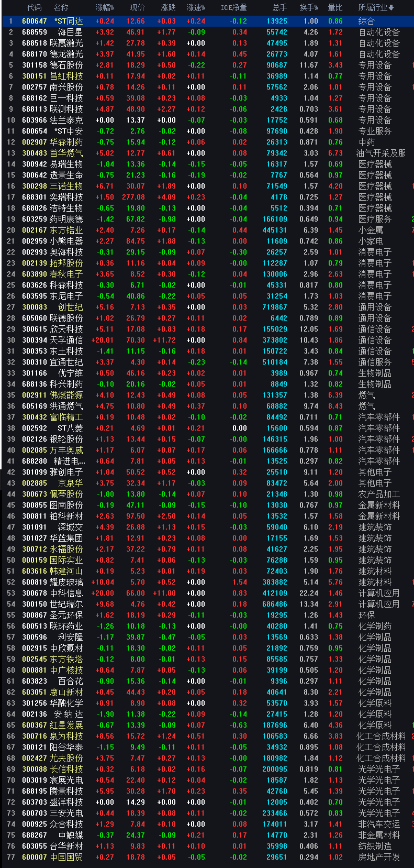Viewport: 414px width, 868px height.
Task: Click the sort arrow beside 所属行业 header
Action: point(391,8)
